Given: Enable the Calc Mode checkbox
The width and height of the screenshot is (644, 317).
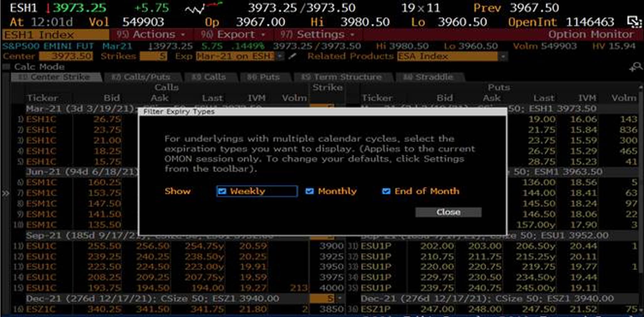Looking at the screenshot, I should click(6, 67).
